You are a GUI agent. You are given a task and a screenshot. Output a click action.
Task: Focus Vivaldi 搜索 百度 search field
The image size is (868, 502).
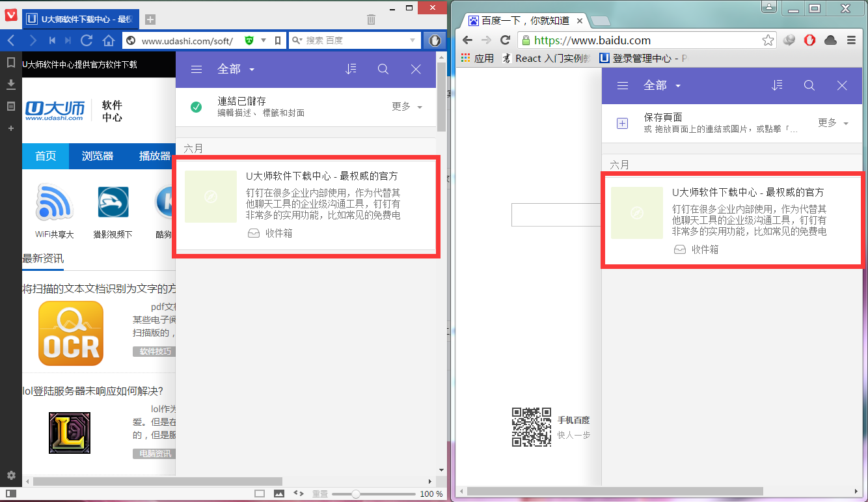[x=355, y=40]
